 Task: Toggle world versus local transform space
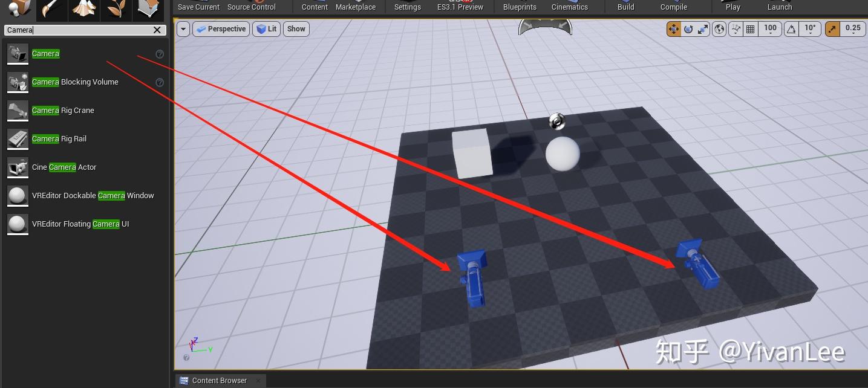(x=719, y=28)
